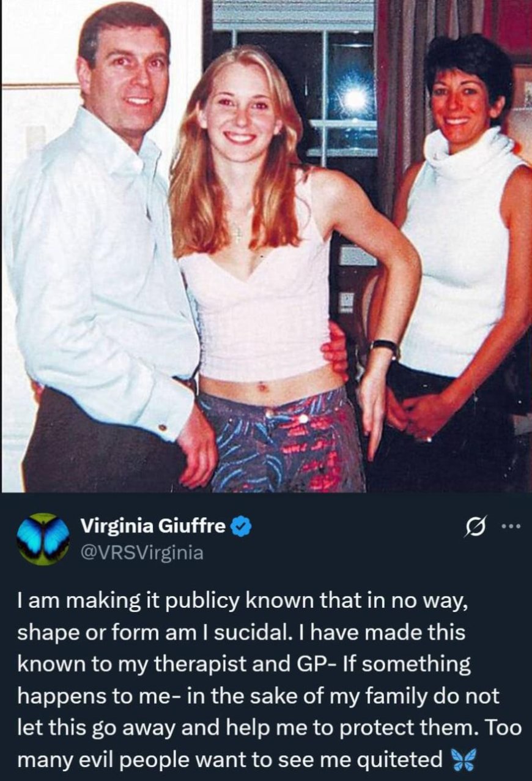This screenshot has width=532, height=781.
Task: Click the black wristwatch in the photo
Action: click(385, 347)
